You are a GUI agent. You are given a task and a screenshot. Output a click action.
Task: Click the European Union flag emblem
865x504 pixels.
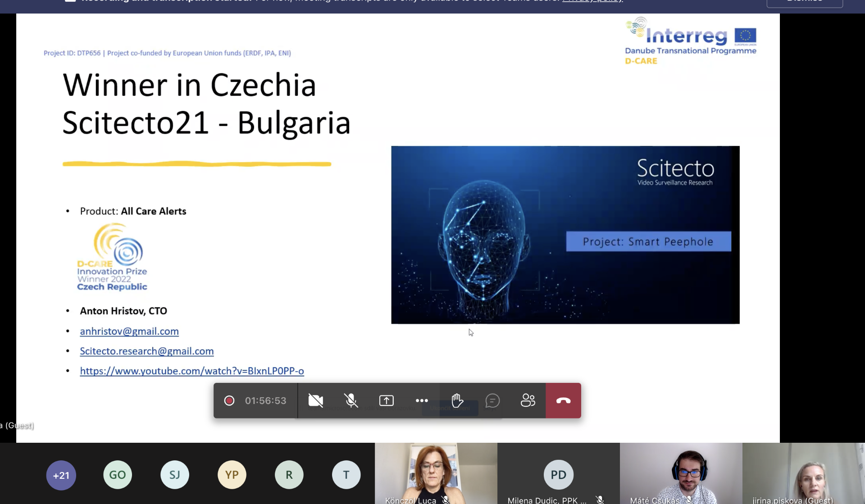click(745, 36)
